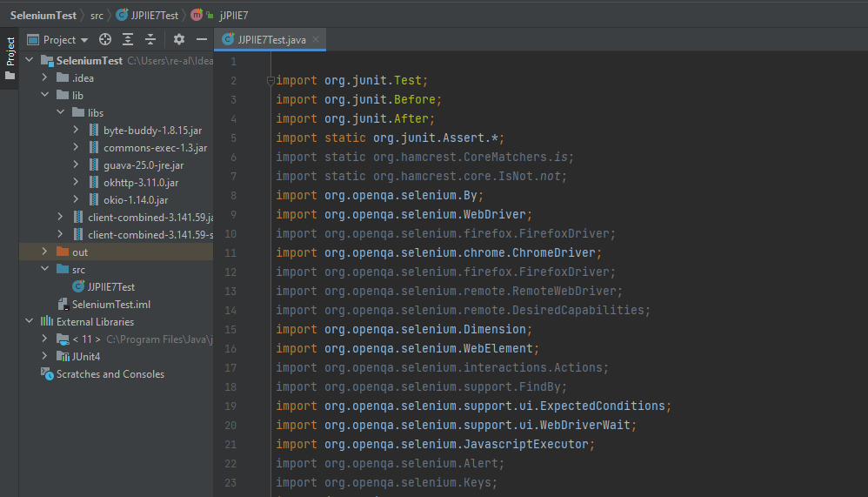868x497 pixels.
Task: Select SeleniumTest.iml file
Action: tap(110, 304)
